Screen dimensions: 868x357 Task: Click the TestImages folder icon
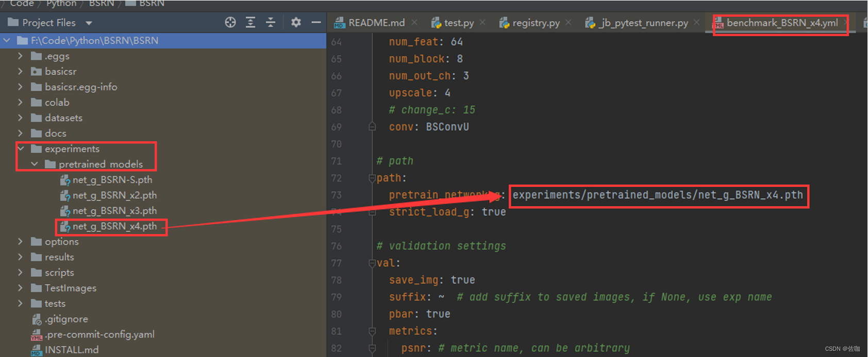coord(36,288)
